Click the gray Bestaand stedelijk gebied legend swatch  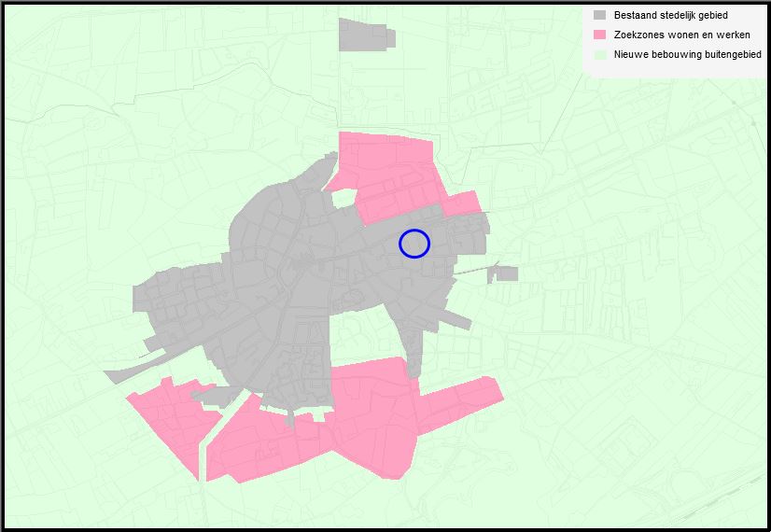tap(599, 15)
